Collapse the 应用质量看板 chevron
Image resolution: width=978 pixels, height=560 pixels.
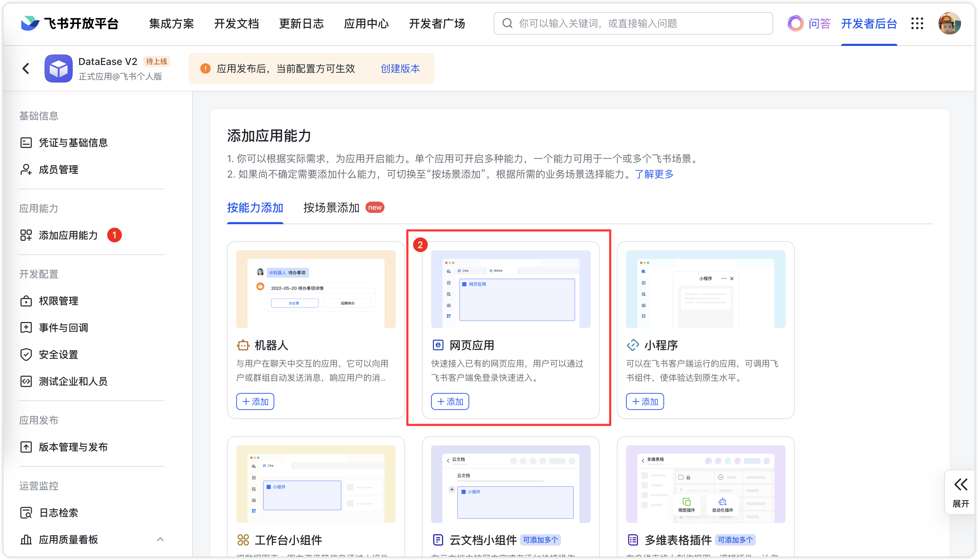point(160,540)
